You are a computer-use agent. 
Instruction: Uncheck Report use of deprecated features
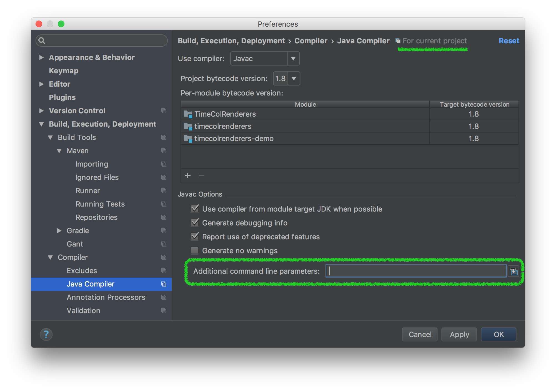pos(195,237)
